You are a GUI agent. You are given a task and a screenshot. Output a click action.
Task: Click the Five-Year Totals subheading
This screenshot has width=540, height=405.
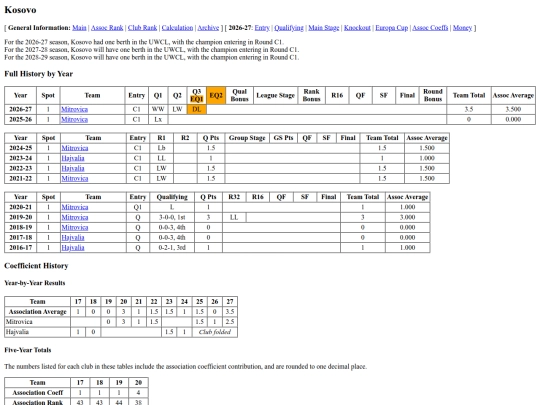tap(28, 350)
